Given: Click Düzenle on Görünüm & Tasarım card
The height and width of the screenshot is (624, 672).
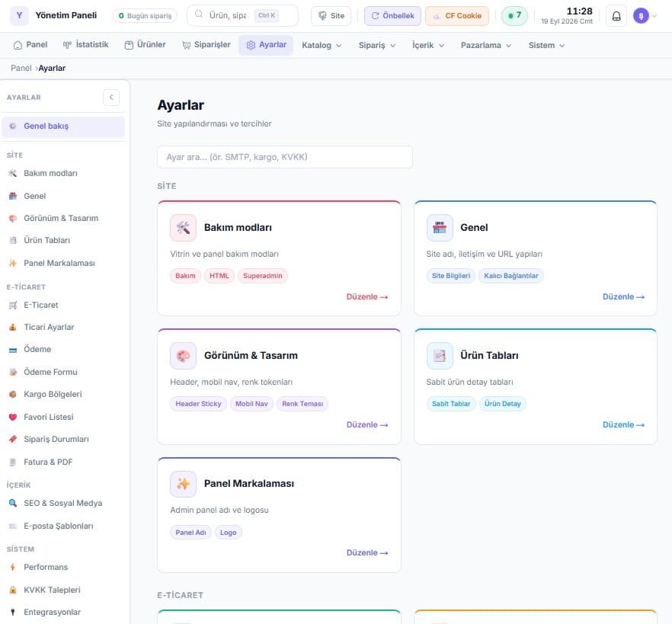Looking at the screenshot, I should coord(367,424).
